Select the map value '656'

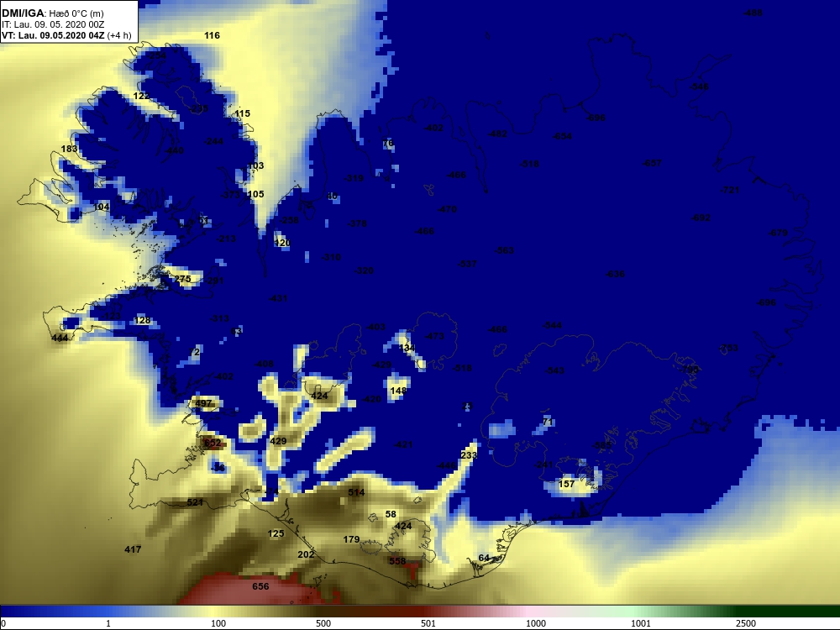(x=260, y=586)
